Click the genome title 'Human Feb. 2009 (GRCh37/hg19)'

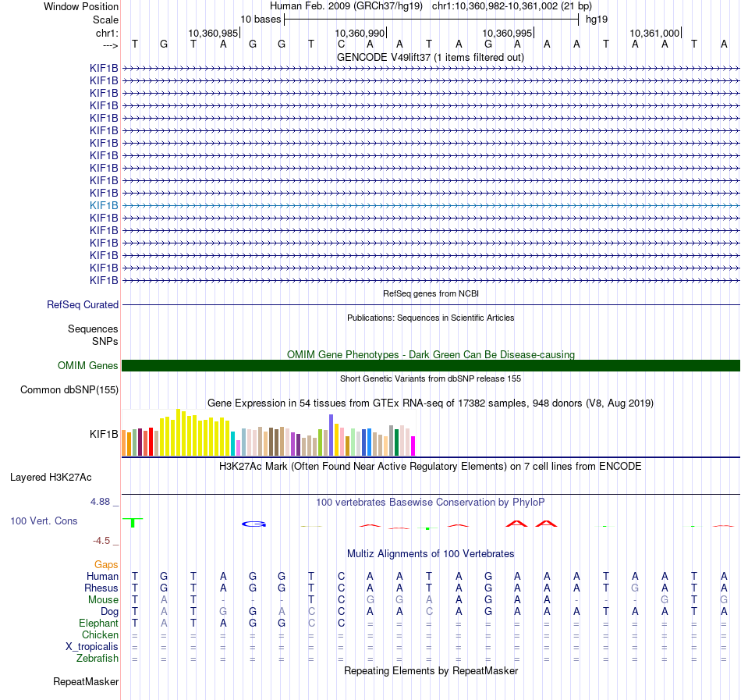tap(346, 6)
